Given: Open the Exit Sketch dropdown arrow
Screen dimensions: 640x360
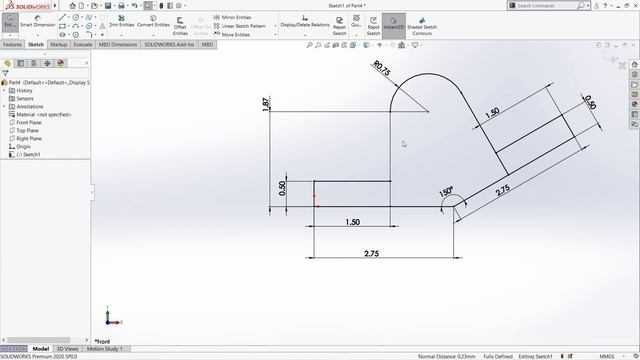Looking at the screenshot, I should [x=10, y=35].
